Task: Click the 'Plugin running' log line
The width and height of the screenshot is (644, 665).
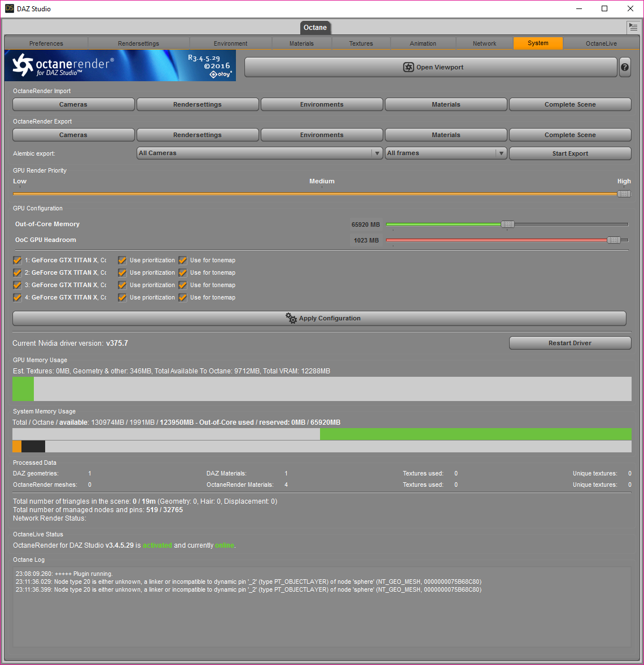Action: [64, 574]
